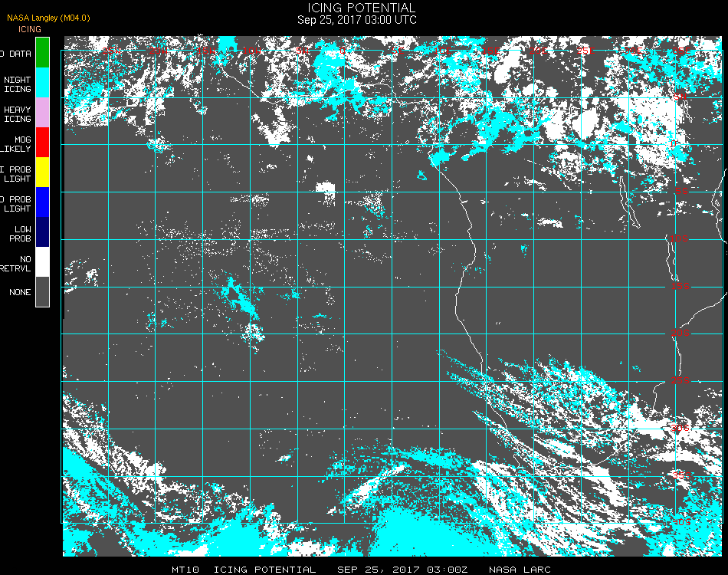
Task: Click the HEAVY ICING legend label
Action: pos(18,114)
